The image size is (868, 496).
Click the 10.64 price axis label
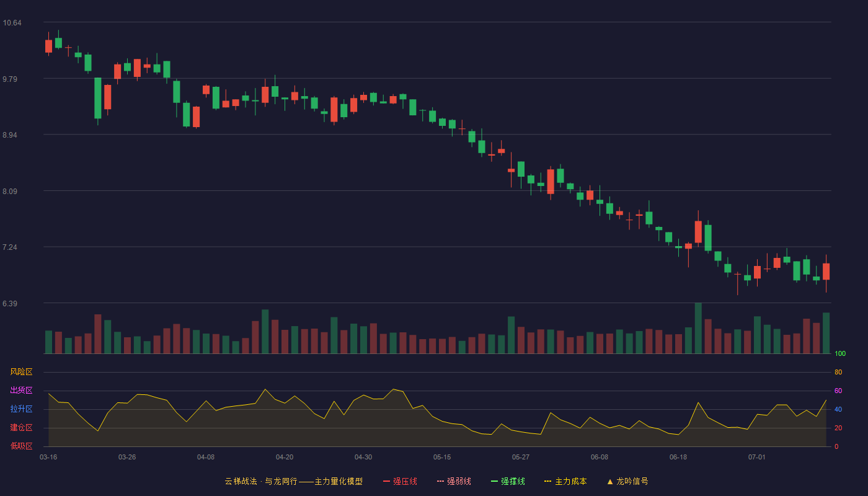point(12,23)
